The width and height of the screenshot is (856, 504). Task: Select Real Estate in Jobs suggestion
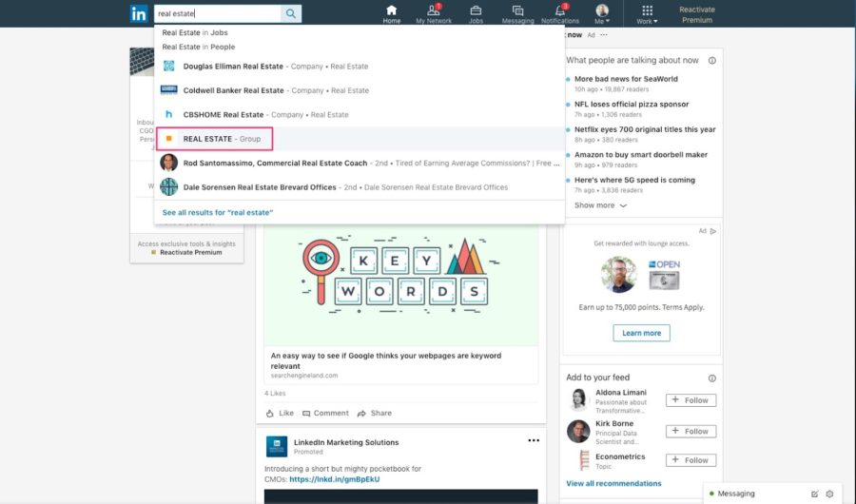(x=195, y=32)
